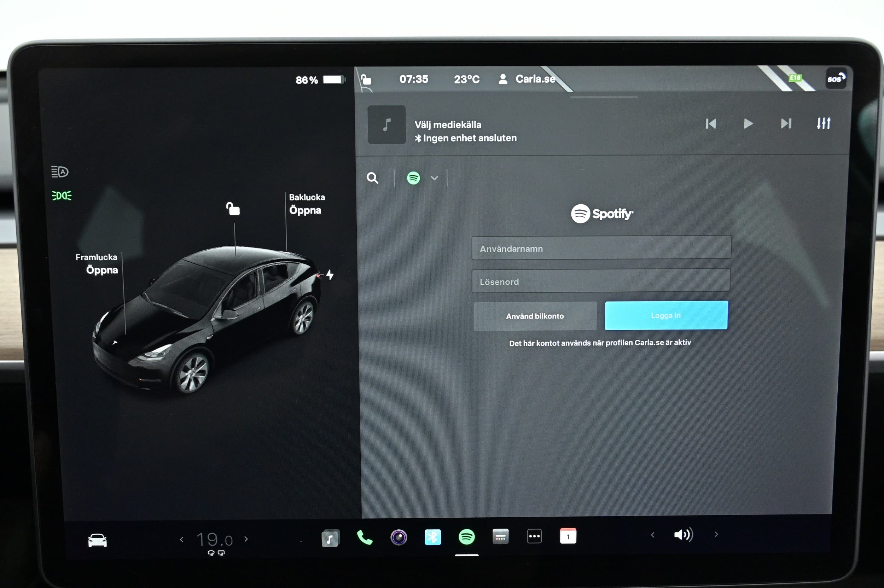Open the toybox card icon in dock
Screen dimensions: 884x588
click(500, 537)
